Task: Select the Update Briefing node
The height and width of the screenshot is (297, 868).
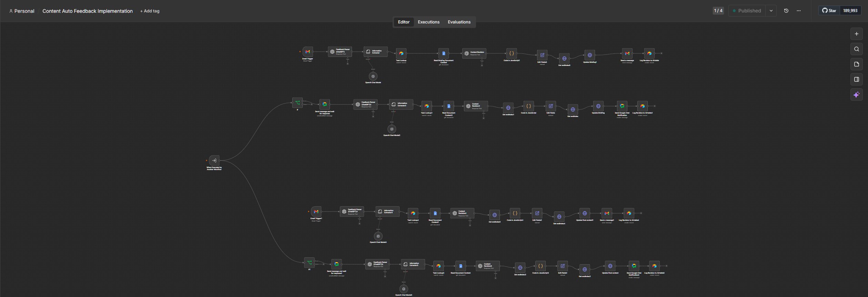Action: (x=598, y=106)
